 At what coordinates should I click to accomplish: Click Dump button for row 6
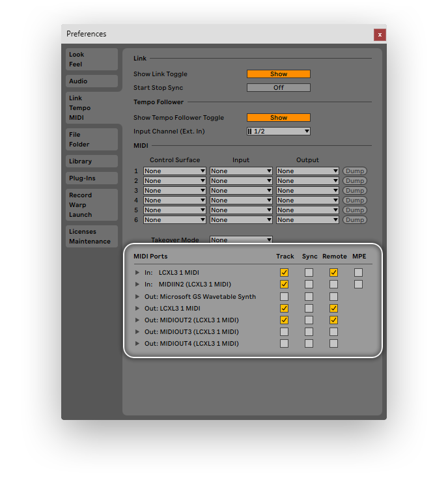pyautogui.click(x=355, y=220)
